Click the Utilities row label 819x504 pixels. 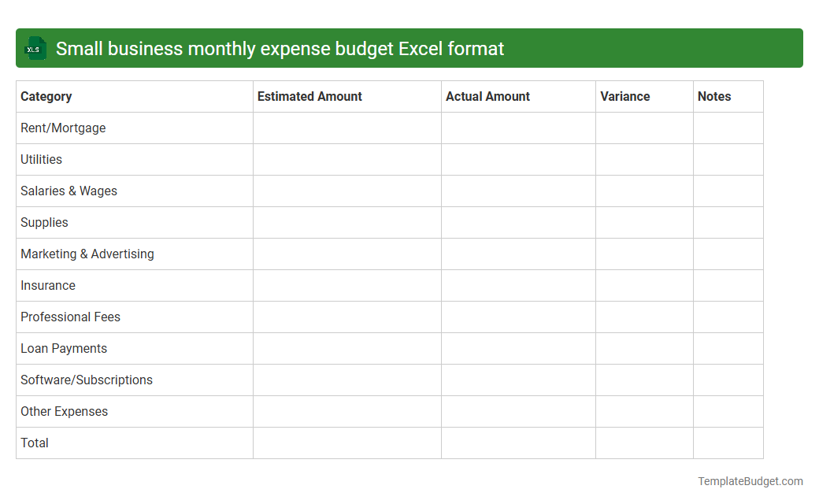(x=42, y=159)
